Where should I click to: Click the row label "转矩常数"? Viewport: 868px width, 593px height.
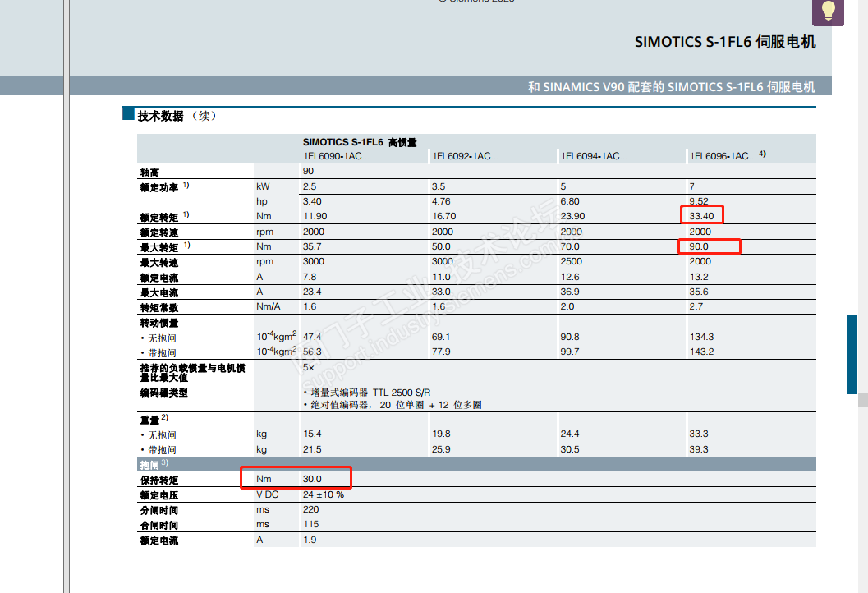coord(159,308)
